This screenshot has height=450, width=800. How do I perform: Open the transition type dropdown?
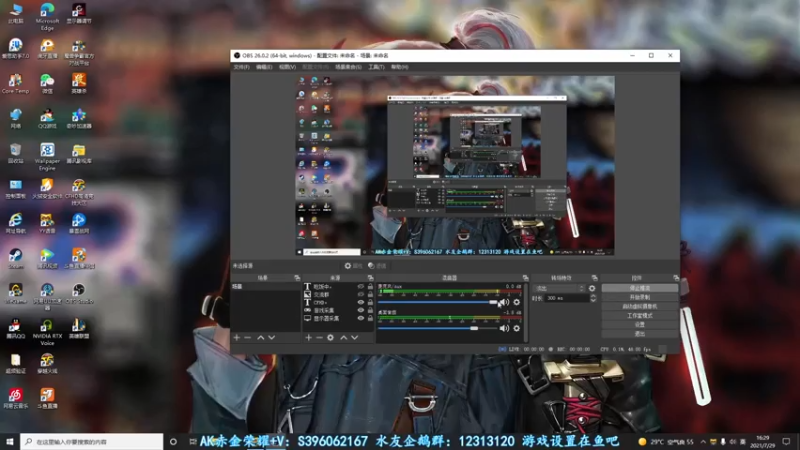559,288
